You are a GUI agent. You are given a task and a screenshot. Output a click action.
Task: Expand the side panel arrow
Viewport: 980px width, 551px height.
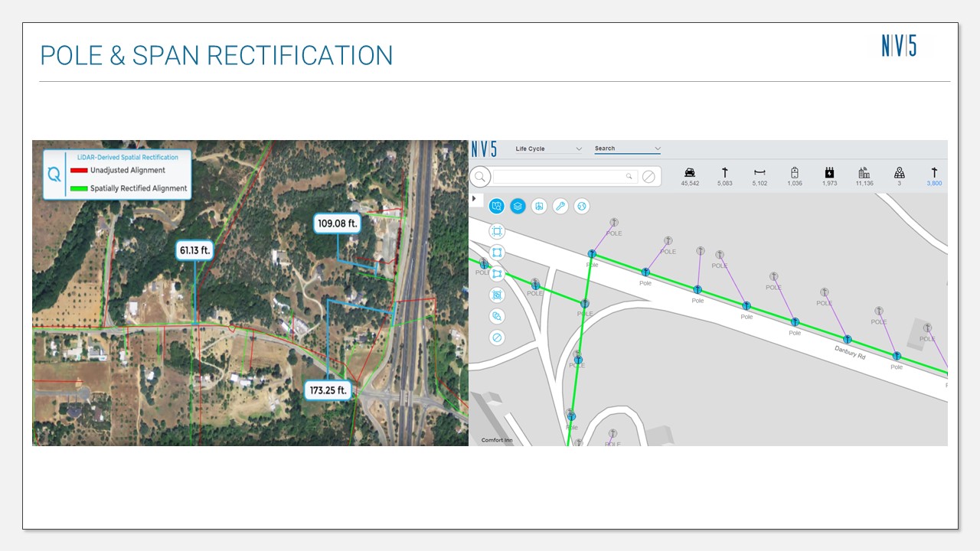click(474, 199)
